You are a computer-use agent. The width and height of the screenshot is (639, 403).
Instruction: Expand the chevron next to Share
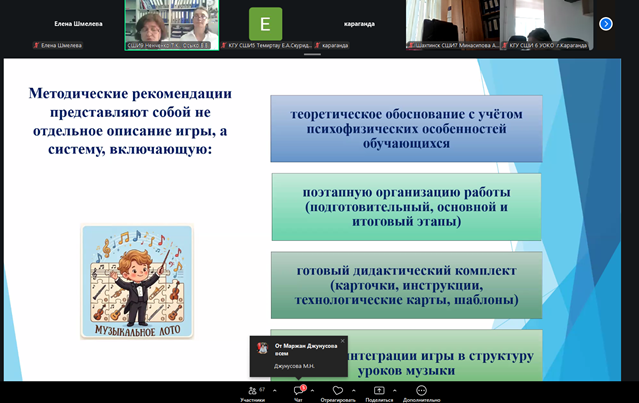(x=394, y=390)
